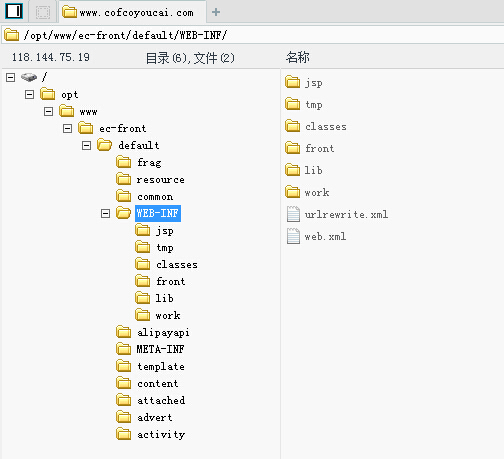Viewport: 504px width, 459px height.
Task: Click the content folder icon in the tree
Action: [124, 383]
